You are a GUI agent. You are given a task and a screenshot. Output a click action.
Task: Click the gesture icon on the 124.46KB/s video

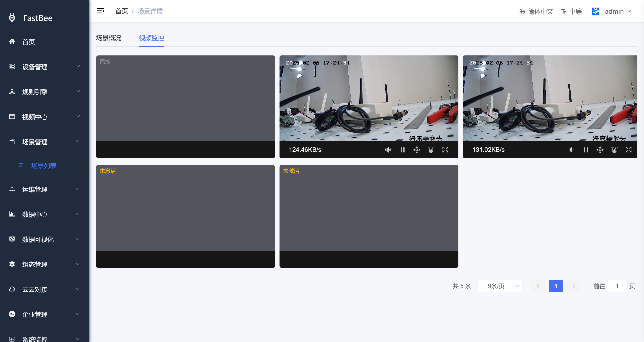(431, 150)
